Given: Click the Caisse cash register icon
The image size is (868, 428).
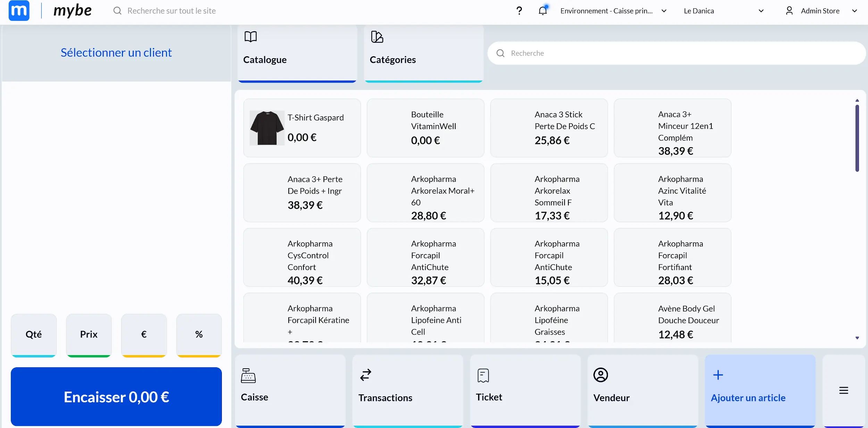Looking at the screenshot, I should pyautogui.click(x=248, y=376).
